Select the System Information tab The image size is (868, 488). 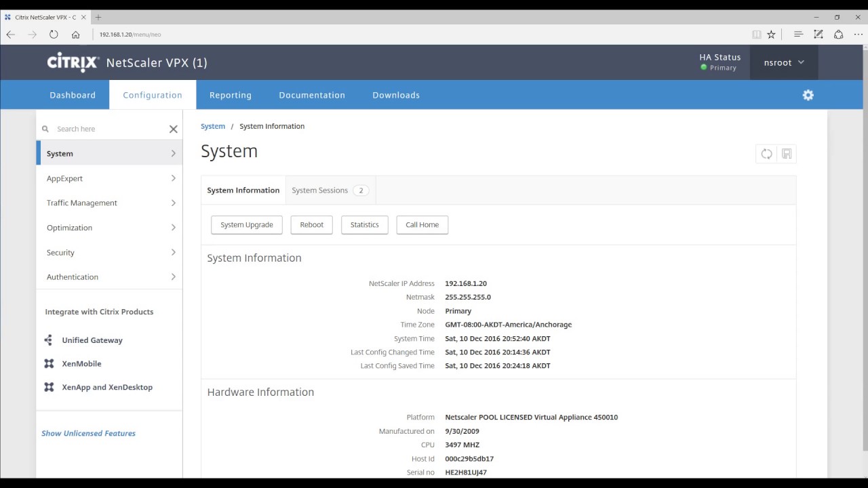[243, 190]
